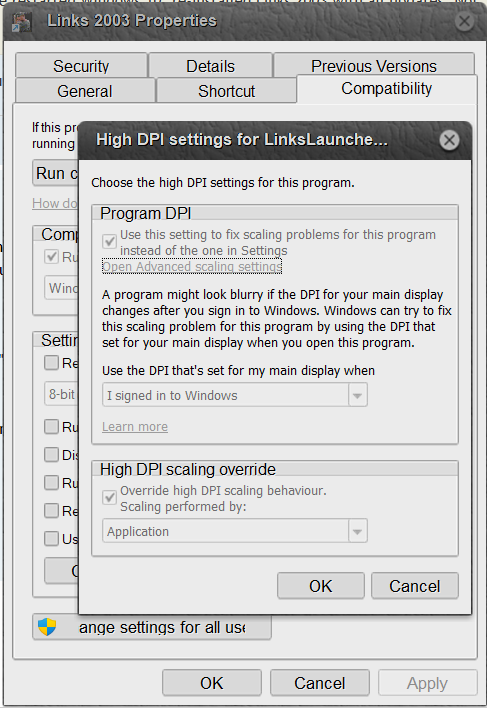
Task: Cancel the High DPI settings dialog
Action: [x=415, y=586]
